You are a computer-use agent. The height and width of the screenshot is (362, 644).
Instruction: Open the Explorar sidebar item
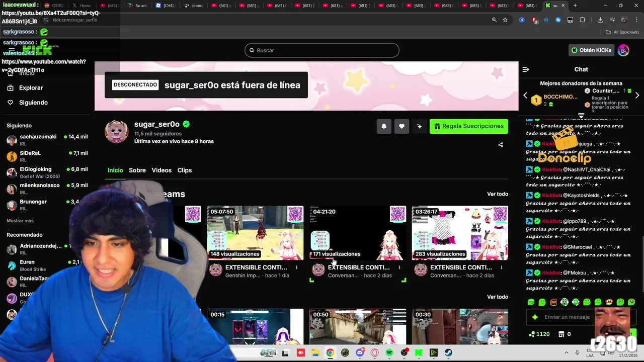31,88
